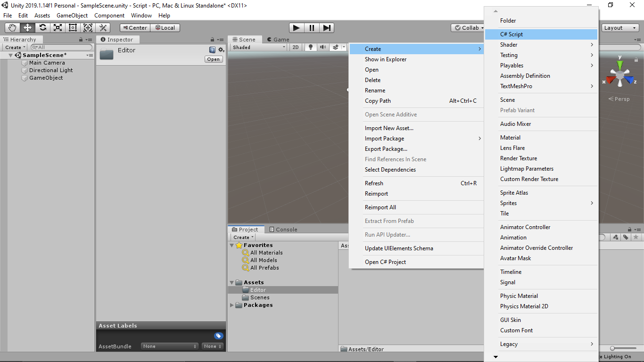Open the Assets menu
The image size is (644, 362).
point(42,16)
